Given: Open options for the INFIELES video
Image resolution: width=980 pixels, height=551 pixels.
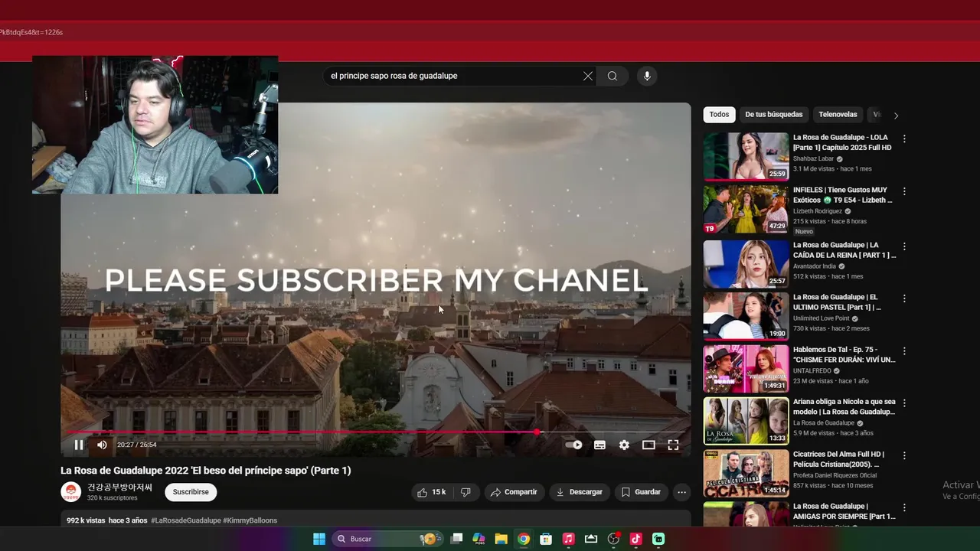Looking at the screenshot, I should [904, 191].
